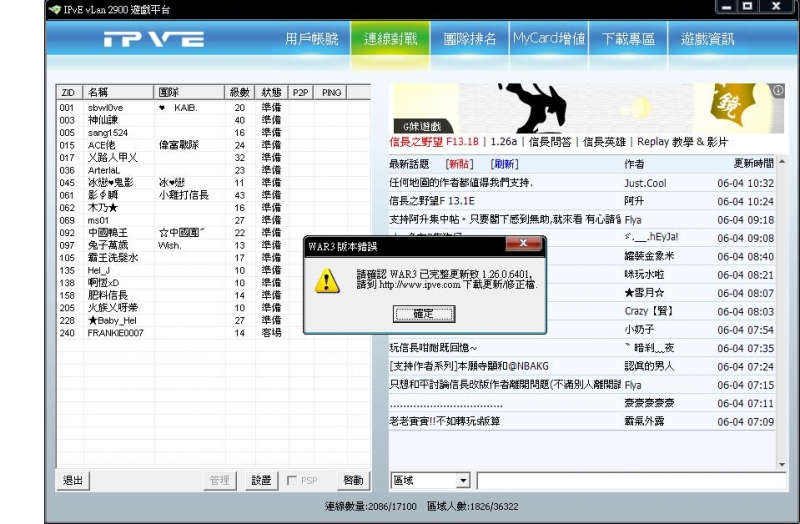This screenshot has height=524, width=800.
Task: Sort player list by 級數 column
Action: pos(240,92)
